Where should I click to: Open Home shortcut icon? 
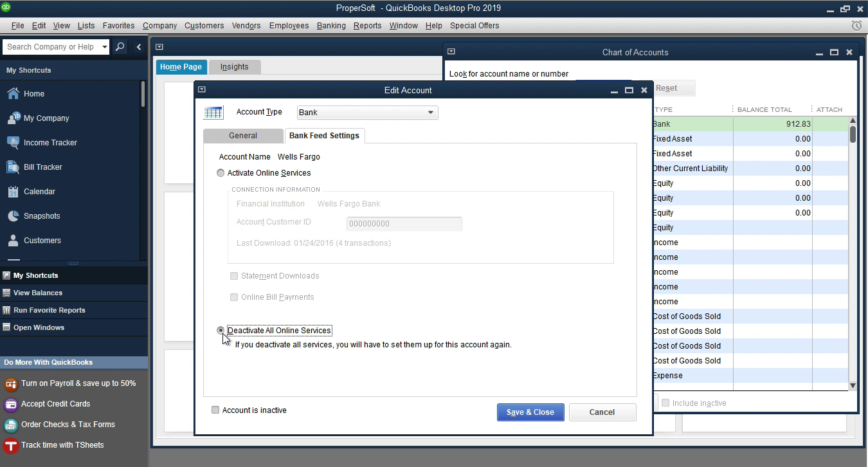coord(13,94)
